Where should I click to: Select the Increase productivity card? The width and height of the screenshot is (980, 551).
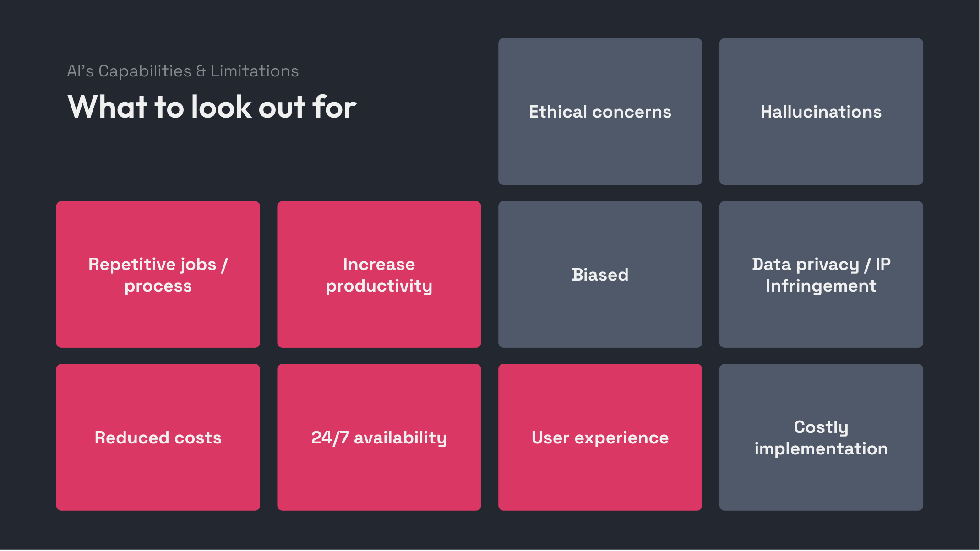click(379, 275)
